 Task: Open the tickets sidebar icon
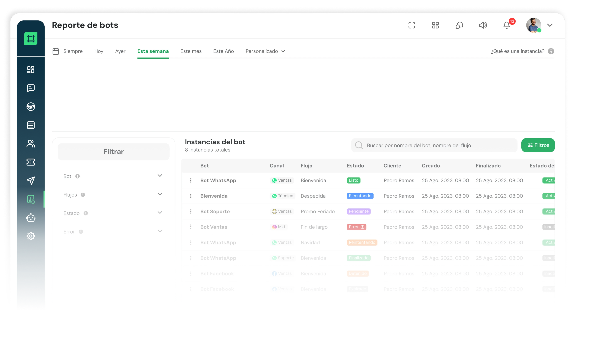click(x=31, y=162)
